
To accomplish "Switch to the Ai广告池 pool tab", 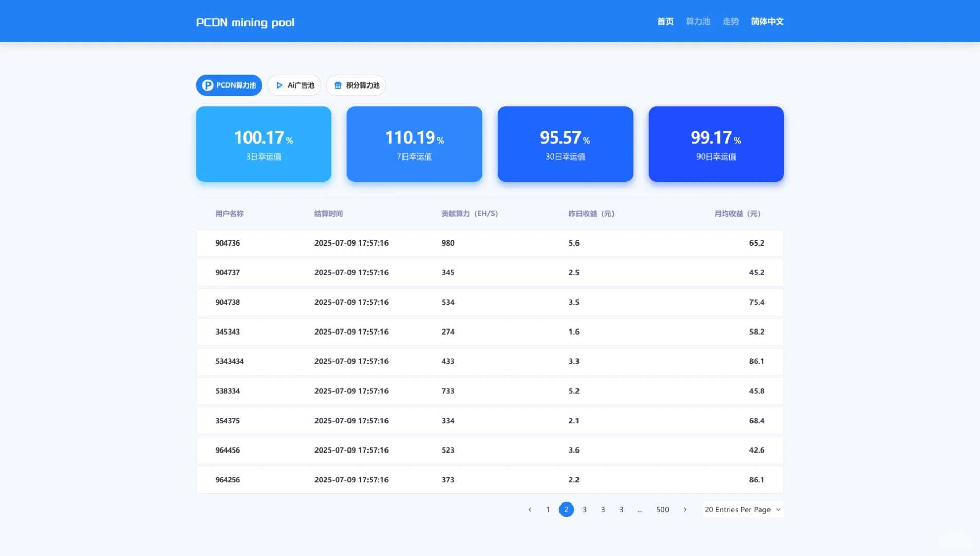I will [x=294, y=85].
